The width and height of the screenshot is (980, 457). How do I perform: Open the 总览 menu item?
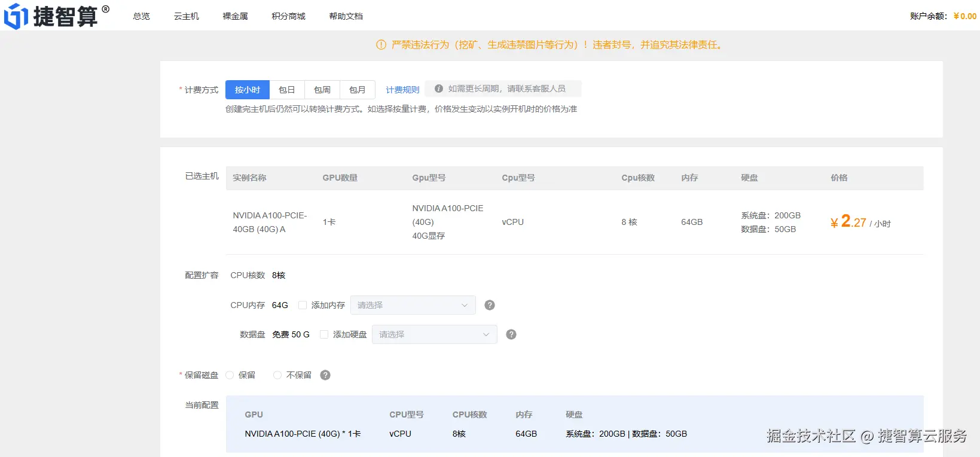click(x=142, y=16)
